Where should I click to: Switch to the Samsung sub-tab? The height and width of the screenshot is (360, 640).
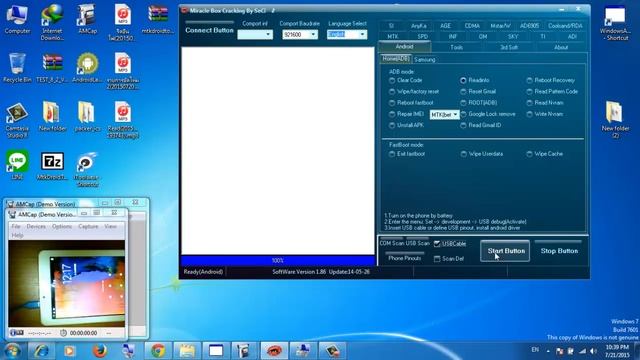(x=424, y=60)
